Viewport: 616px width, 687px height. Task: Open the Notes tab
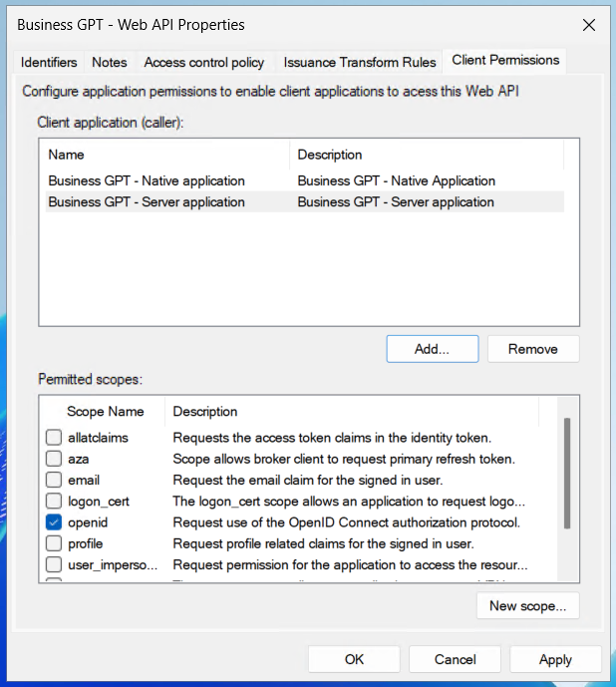pos(110,62)
